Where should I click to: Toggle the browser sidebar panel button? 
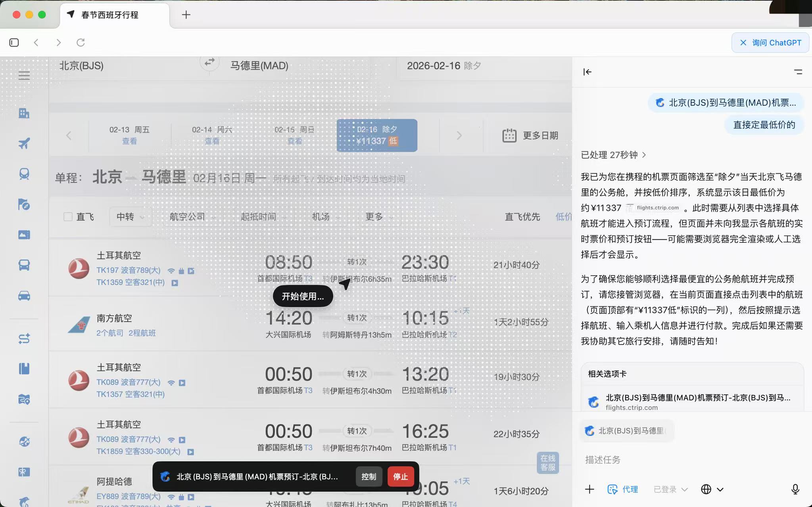14,42
